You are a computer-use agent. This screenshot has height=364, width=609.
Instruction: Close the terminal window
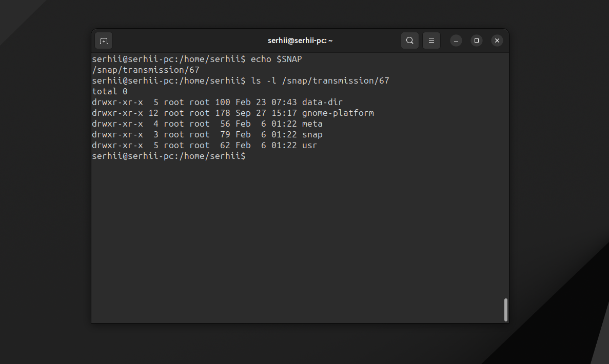click(x=497, y=41)
